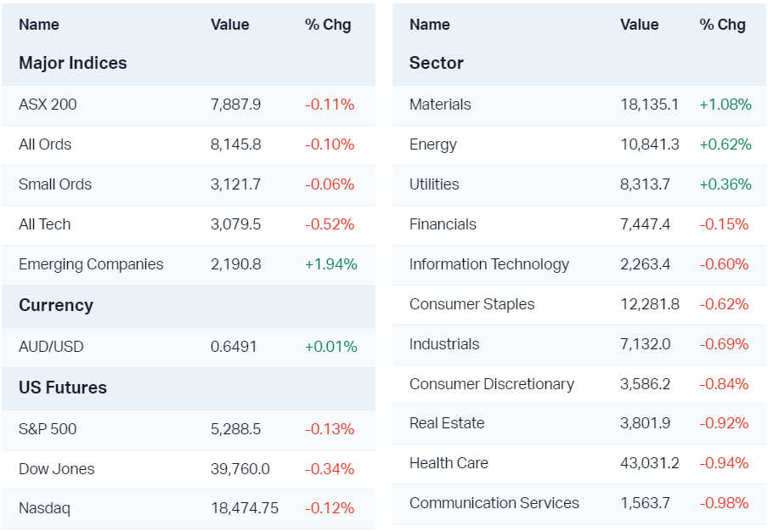
Task: Click the S&P 500 futures name
Action: coord(48,429)
